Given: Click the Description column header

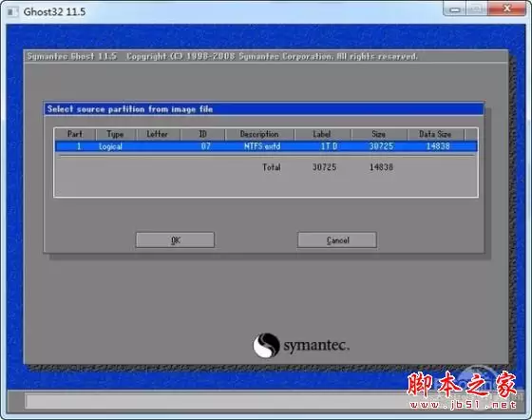Looking at the screenshot, I should [x=259, y=134].
